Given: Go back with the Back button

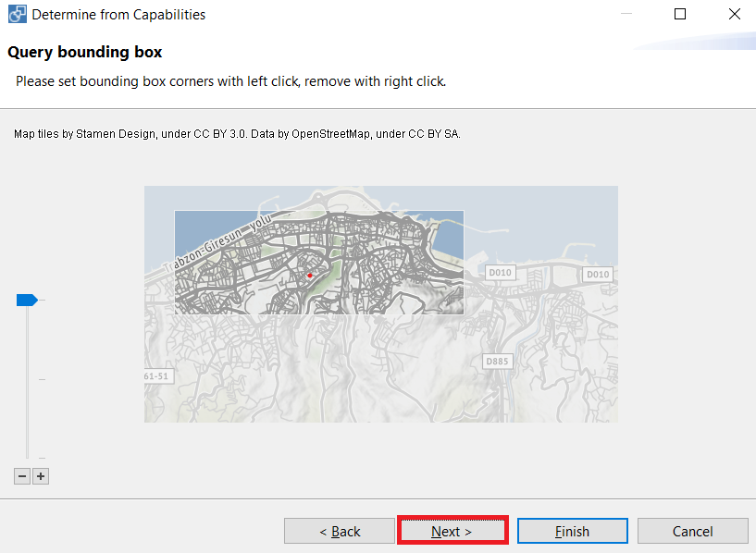Looking at the screenshot, I should (x=340, y=531).
